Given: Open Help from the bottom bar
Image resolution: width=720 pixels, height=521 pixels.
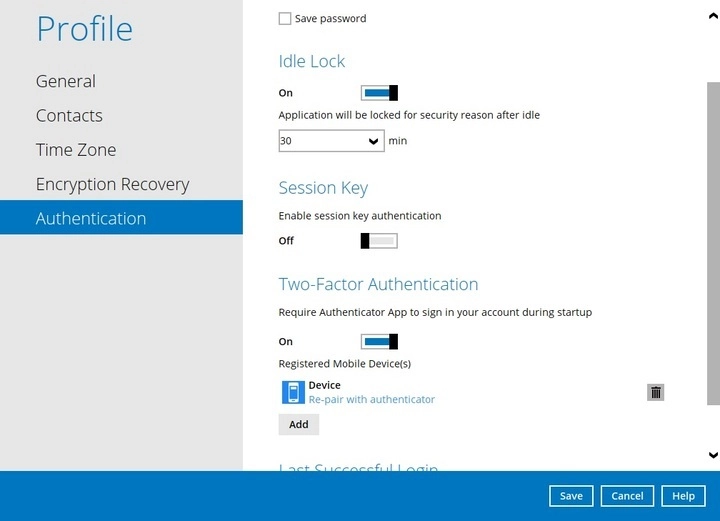Looking at the screenshot, I should tap(683, 496).
